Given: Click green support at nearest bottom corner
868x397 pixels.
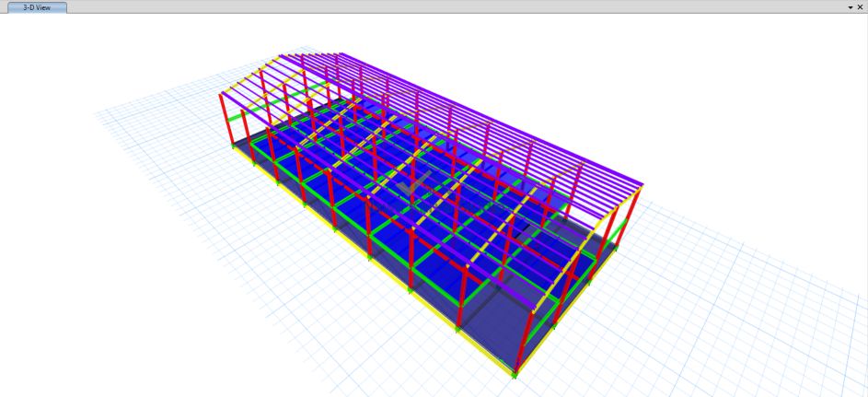Looking at the screenshot, I should coord(515,374).
